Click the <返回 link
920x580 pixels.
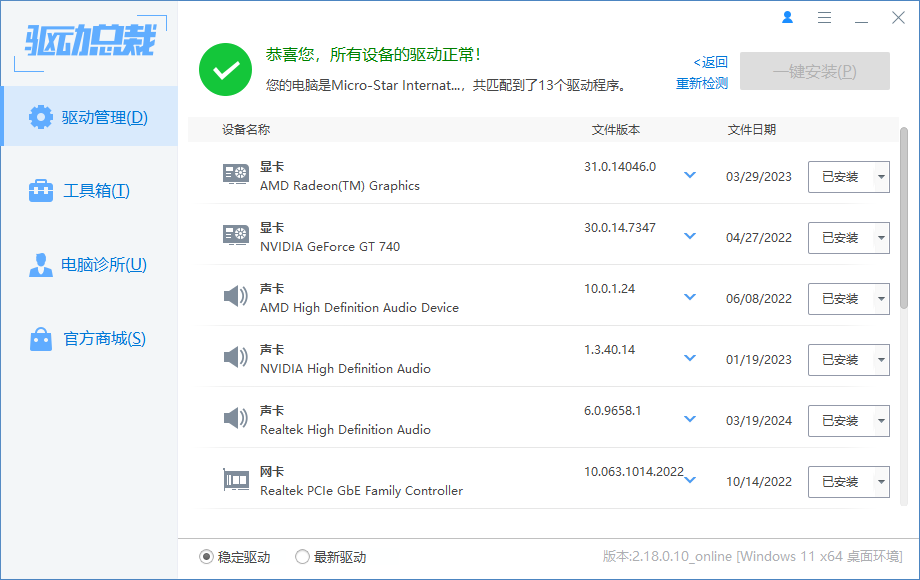(x=710, y=62)
